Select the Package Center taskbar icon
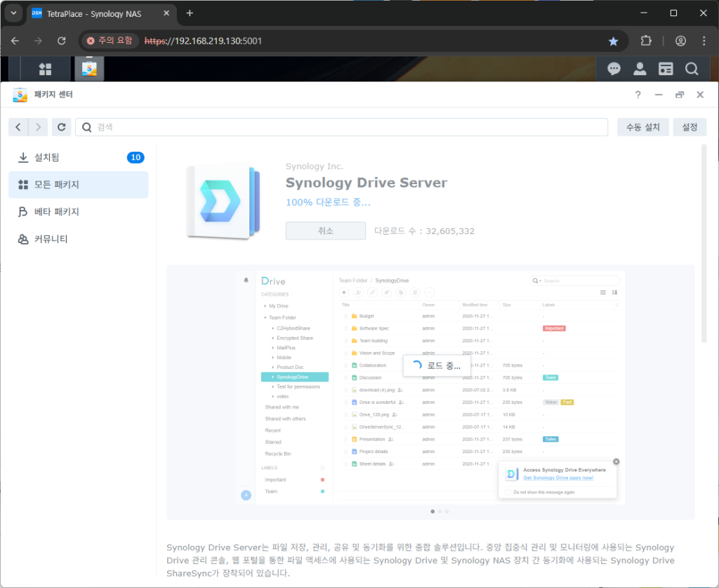 (x=89, y=69)
